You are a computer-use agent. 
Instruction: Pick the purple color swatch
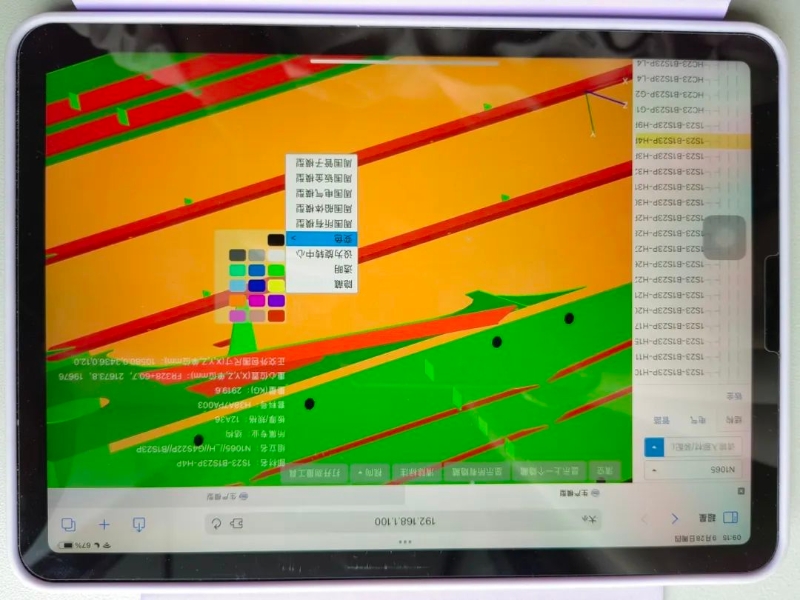tap(276, 301)
